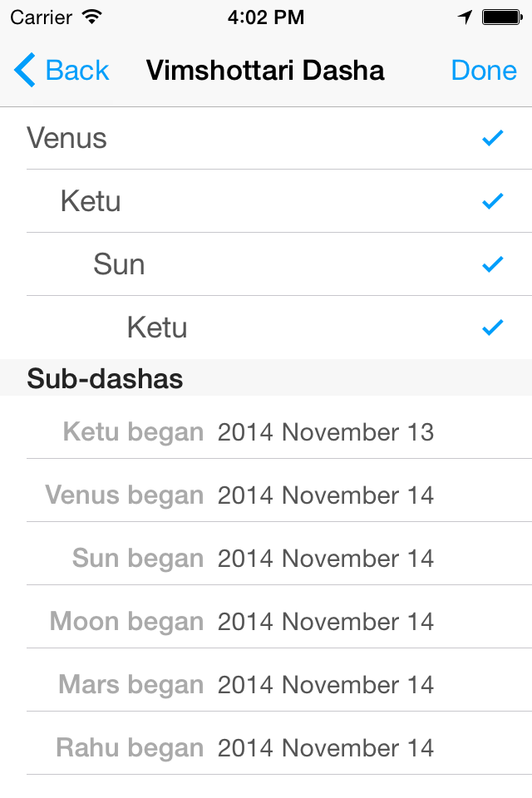Viewport: 532px width, 798px height.
Task: Tap the Back button label
Action: click(x=76, y=70)
